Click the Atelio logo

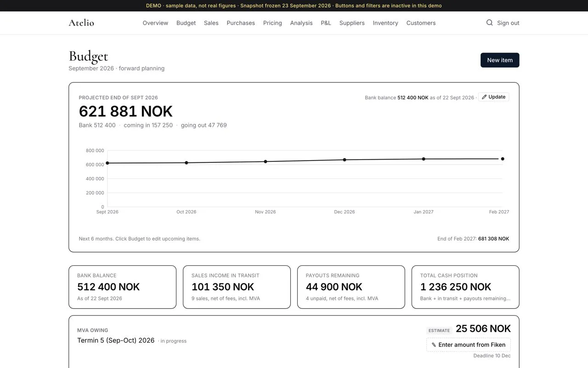(81, 23)
